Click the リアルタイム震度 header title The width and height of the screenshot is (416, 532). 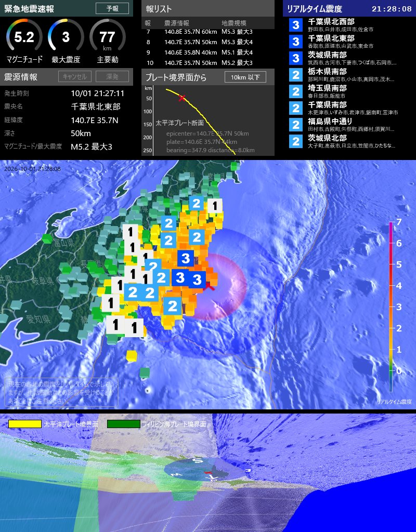pyautogui.click(x=315, y=9)
